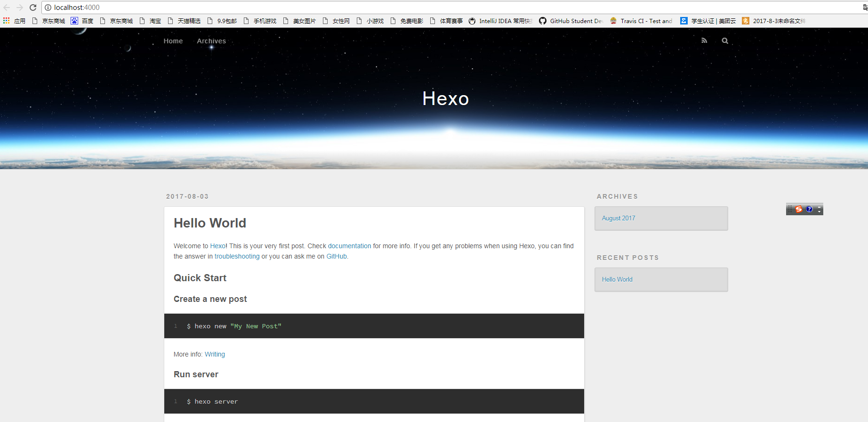Image resolution: width=868 pixels, height=422 pixels.
Task: Open the IntelliJ IDEA bookmark icon
Action: (472, 21)
